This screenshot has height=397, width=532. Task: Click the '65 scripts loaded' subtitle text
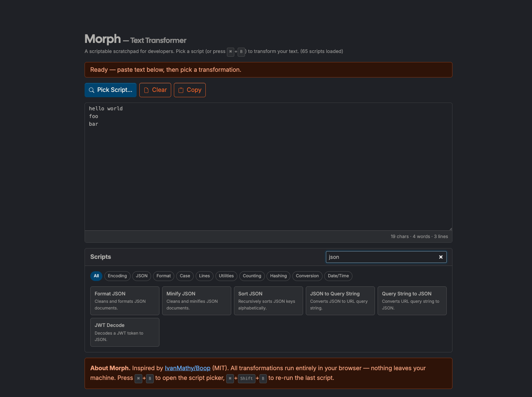322,51
